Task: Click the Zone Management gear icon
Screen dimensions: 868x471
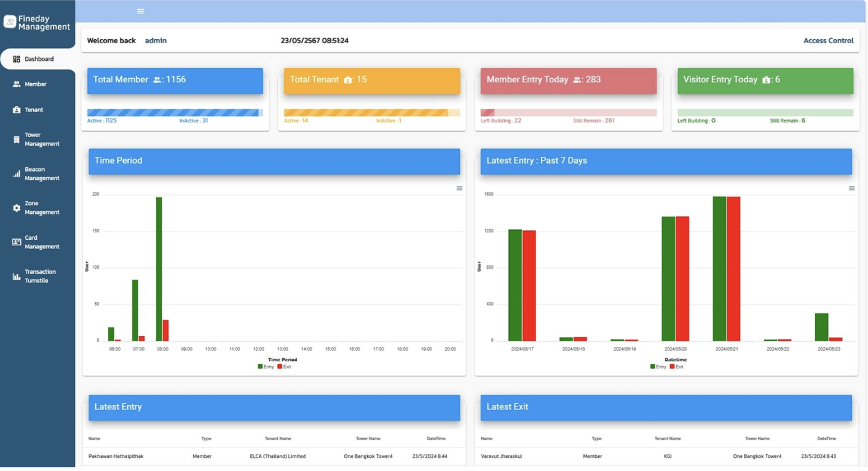Action: coord(17,208)
